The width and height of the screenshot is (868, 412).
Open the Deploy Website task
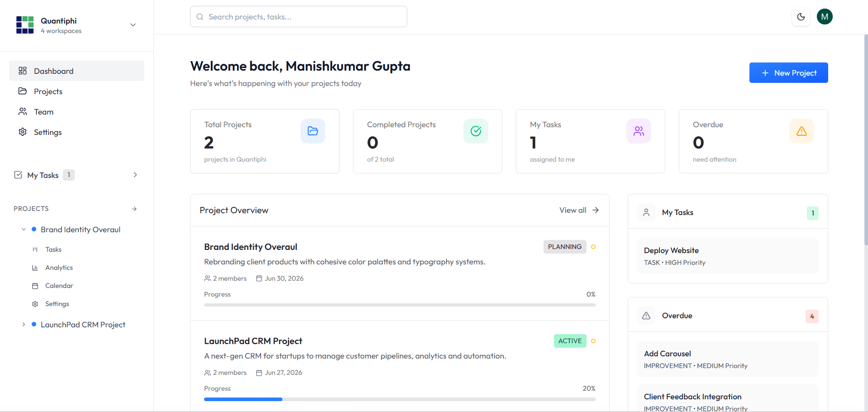click(728, 256)
